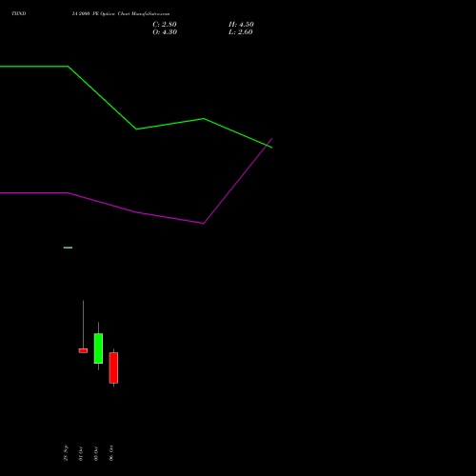Click the open value O: 4.30

click(x=165, y=32)
